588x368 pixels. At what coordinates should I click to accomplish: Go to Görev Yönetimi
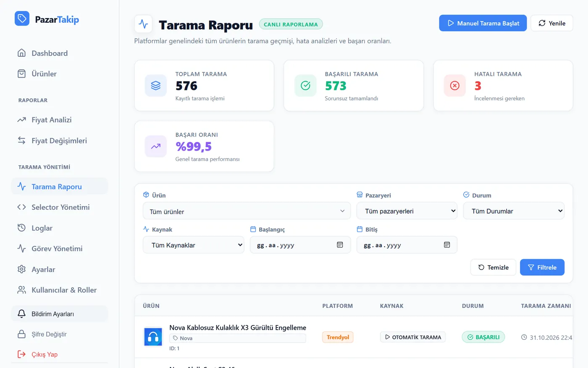coord(59,249)
